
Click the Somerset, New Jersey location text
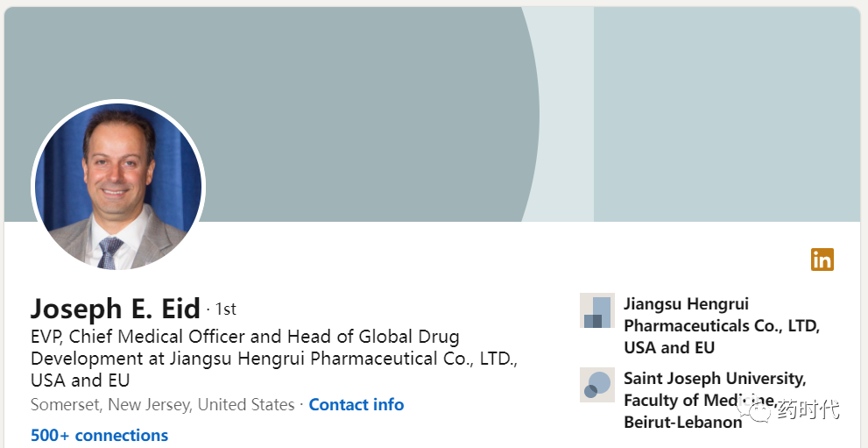point(162,405)
